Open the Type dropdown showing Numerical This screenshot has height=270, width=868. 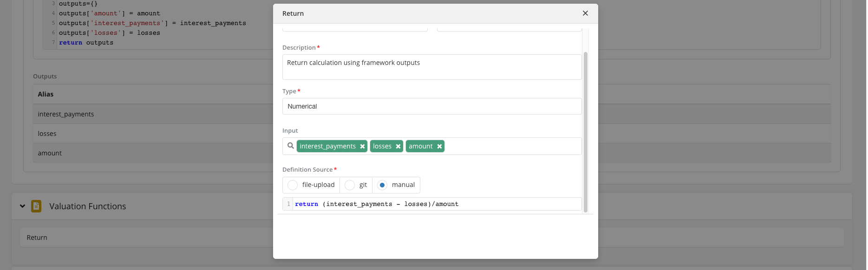[431, 106]
